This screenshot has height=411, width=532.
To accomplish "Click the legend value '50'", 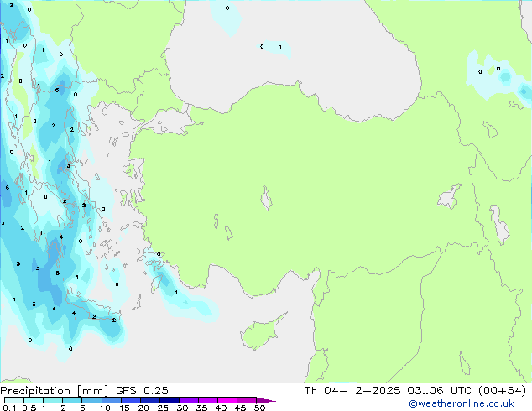I will click(x=260, y=408).
